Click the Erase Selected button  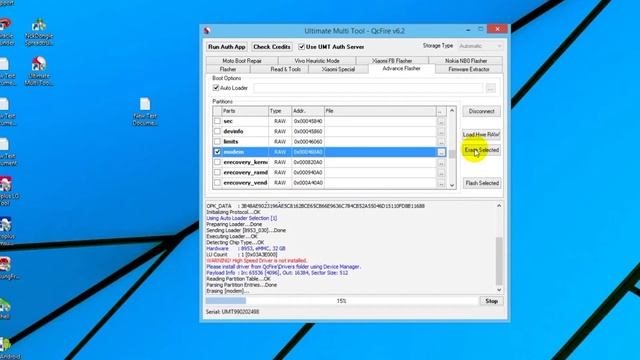tap(482, 150)
